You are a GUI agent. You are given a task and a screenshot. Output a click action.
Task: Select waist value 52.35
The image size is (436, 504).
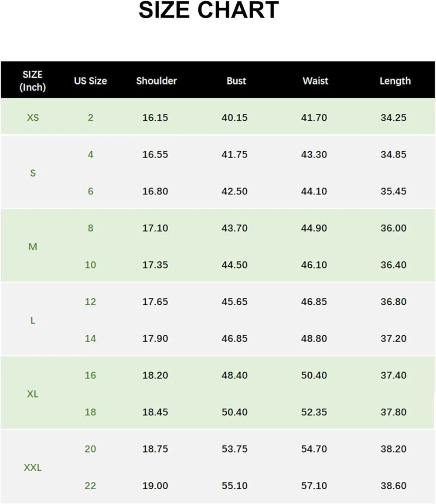(314, 412)
